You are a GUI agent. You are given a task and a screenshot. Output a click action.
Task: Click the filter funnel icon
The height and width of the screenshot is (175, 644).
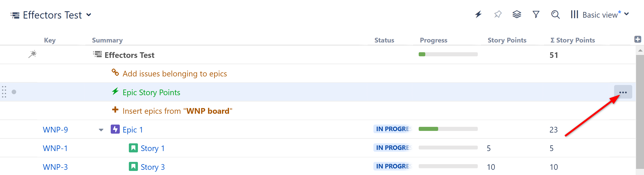click(536, 14)
